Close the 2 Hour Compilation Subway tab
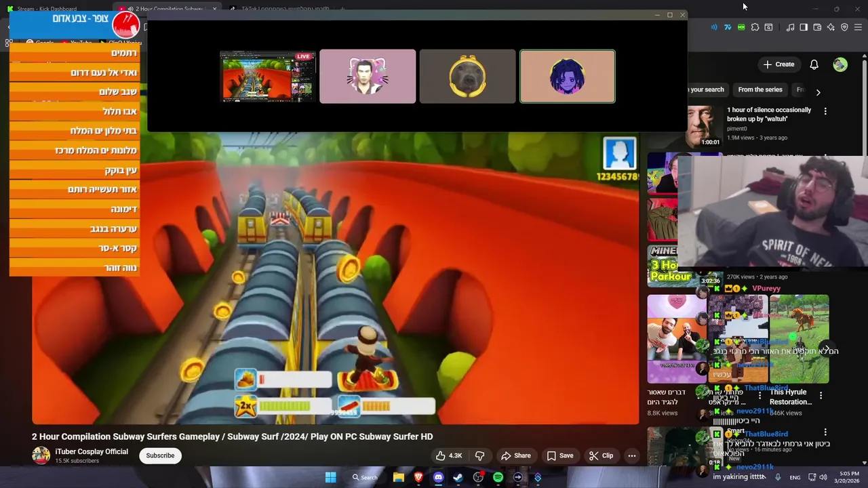 (214, 9)
